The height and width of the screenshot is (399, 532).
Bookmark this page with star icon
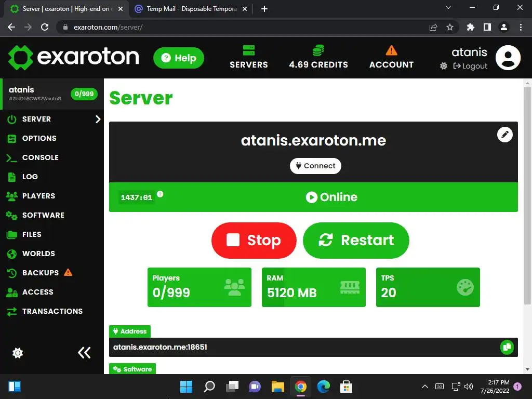point(450,27)
